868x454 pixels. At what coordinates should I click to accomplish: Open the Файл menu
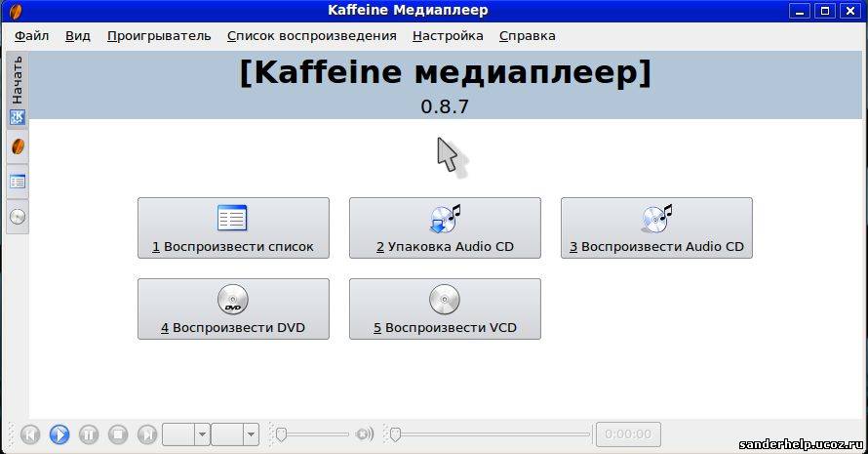[x=32, y=36]
